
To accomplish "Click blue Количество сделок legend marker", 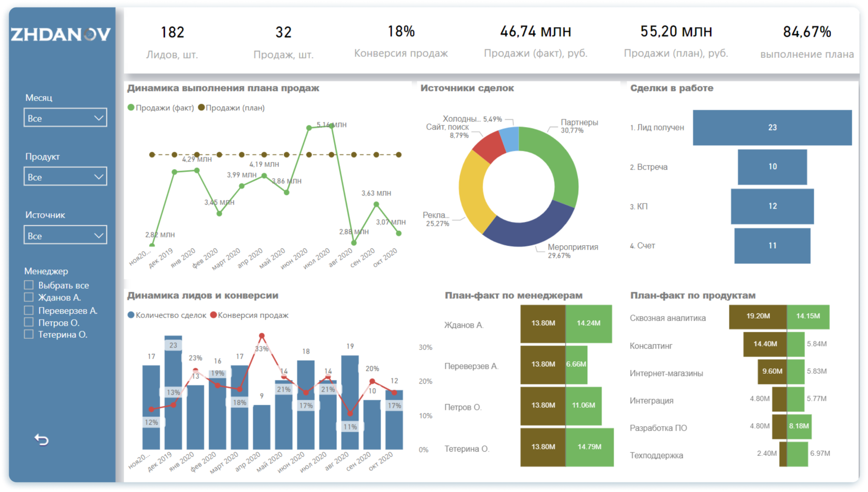I will pyautogui.click(x=131, y=315).
